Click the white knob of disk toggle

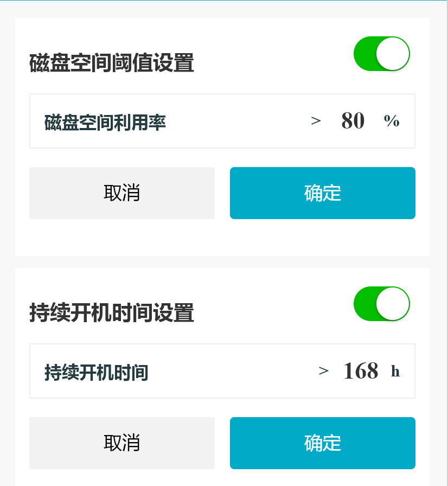393,54
